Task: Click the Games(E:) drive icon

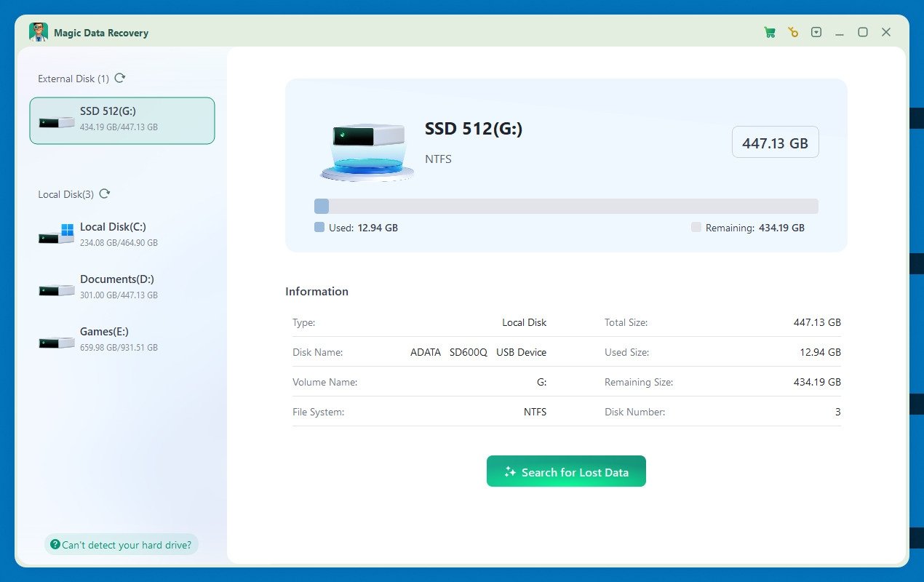Action: coord(57,342)
